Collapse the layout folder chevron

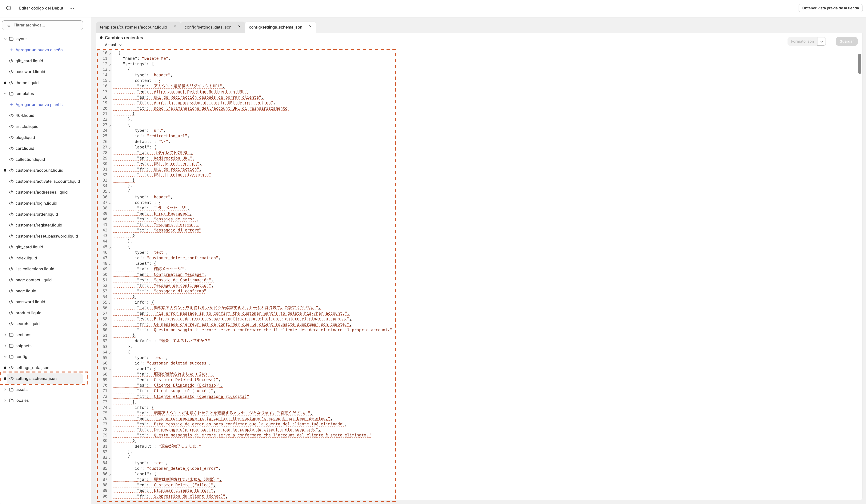coord(5,39)
